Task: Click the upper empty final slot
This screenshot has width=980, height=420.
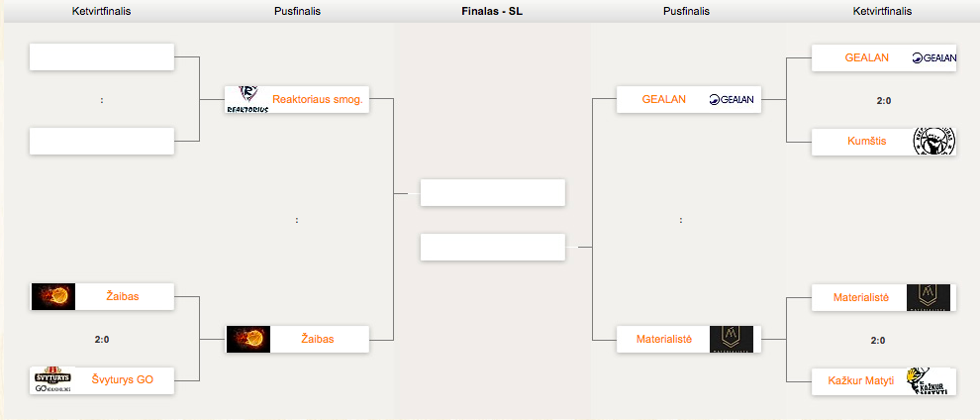Action: (x=493, y=192)
